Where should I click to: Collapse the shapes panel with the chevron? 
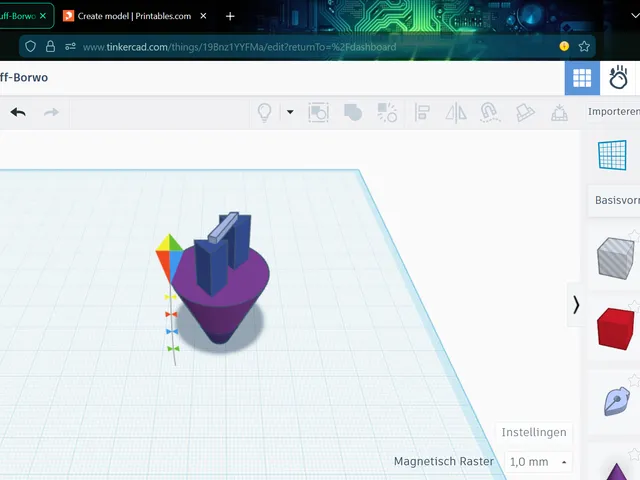576,305
